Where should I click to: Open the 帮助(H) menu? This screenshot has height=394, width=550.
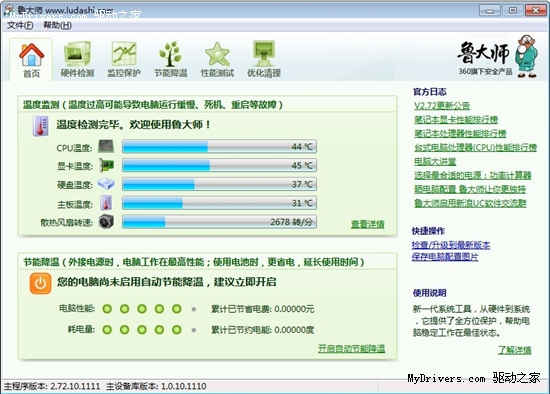pyautogui.click(x=58, y=25)
